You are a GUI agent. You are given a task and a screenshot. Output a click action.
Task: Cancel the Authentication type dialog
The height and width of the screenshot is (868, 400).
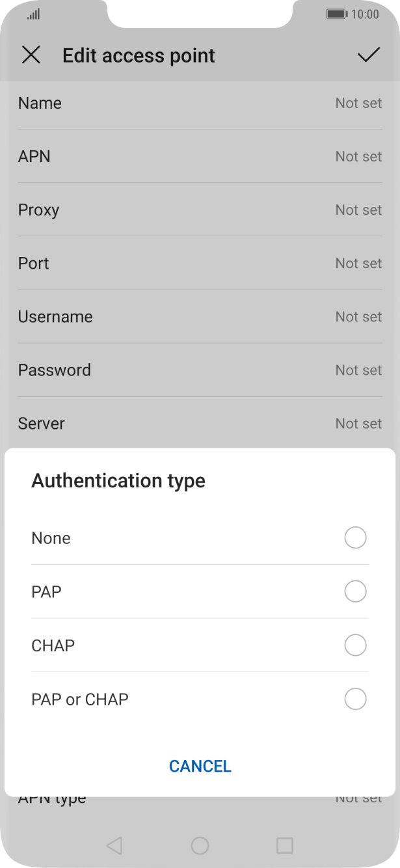click(x=200, y=766)
